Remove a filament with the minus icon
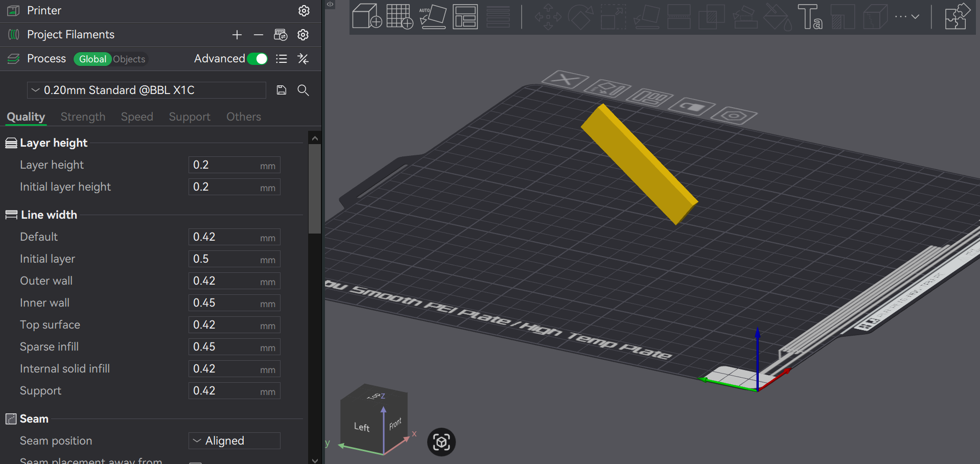Viewport: 980px width, 464px height. point(259,35)
